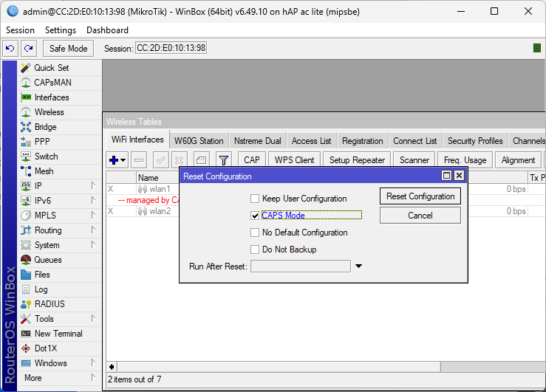546x392 pixels.
Task: Expand the MPLS submenu
Action: tap(93, 216)
